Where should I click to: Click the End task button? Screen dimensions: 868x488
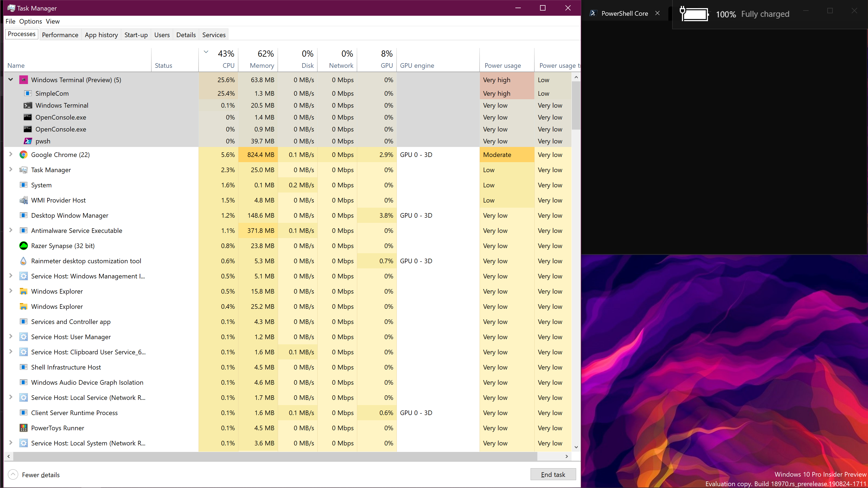click(x=553, y=474)
